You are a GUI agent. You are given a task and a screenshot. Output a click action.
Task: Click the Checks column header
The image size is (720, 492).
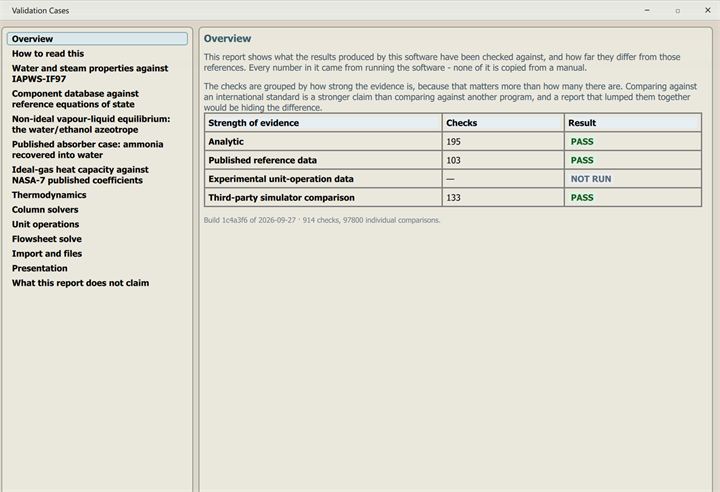[x=503, y=123]
